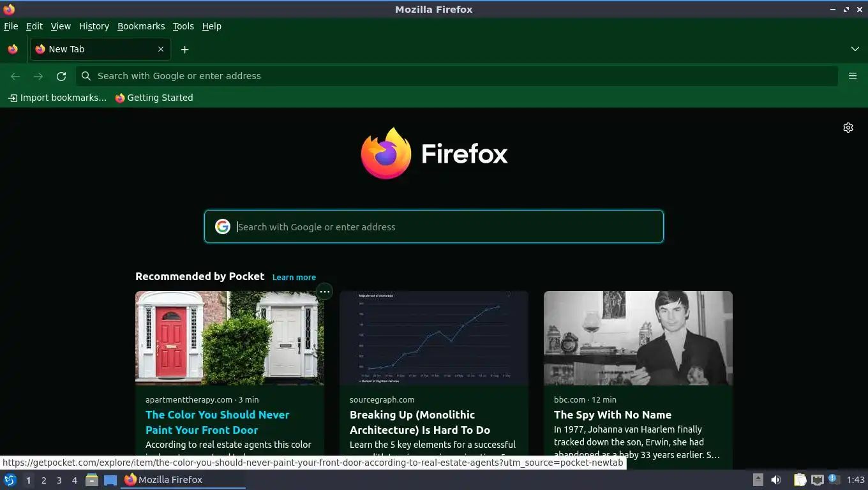Open The Color You Should Never Paint headline
Image resolution: width=868 pixels, height=490 pixels.
(x=218, y=422)
